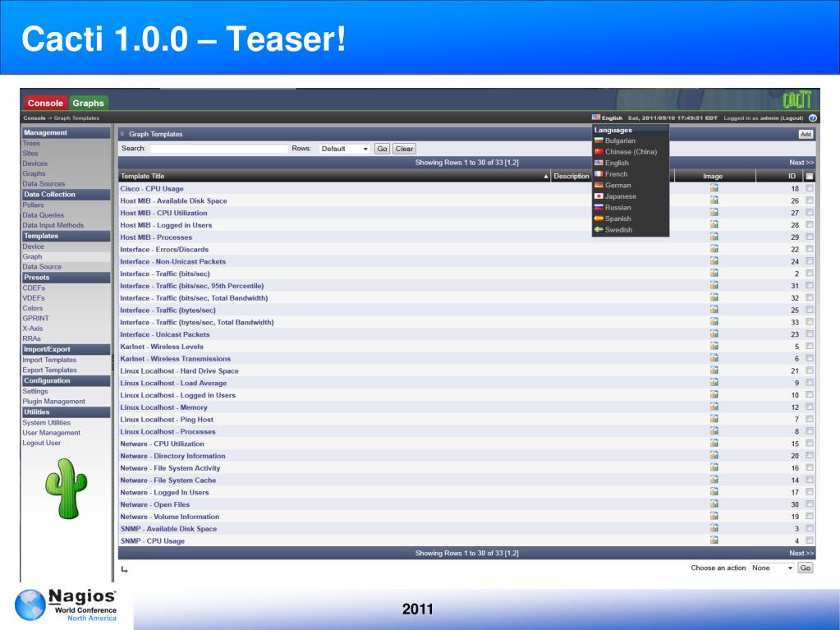Switch to the Graphs tab
Image resolution: width=840 pixels, height=630 pixels.
[89, 103]
